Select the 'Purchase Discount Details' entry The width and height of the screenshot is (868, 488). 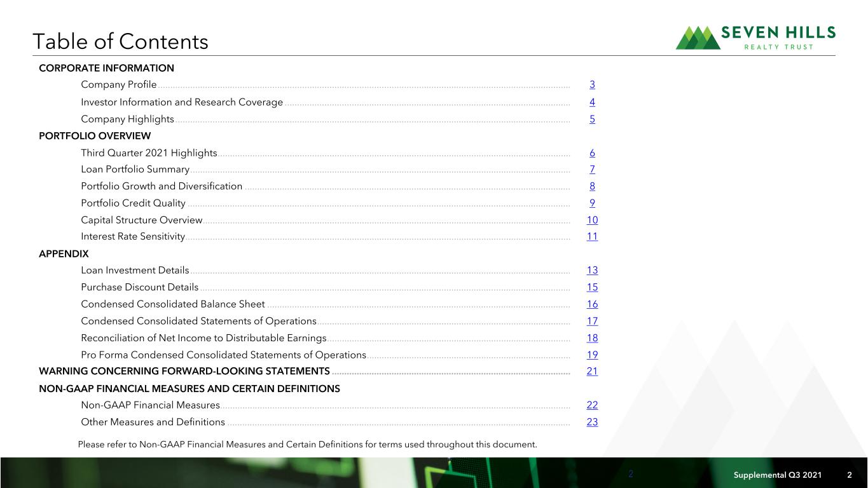(139, 287)
